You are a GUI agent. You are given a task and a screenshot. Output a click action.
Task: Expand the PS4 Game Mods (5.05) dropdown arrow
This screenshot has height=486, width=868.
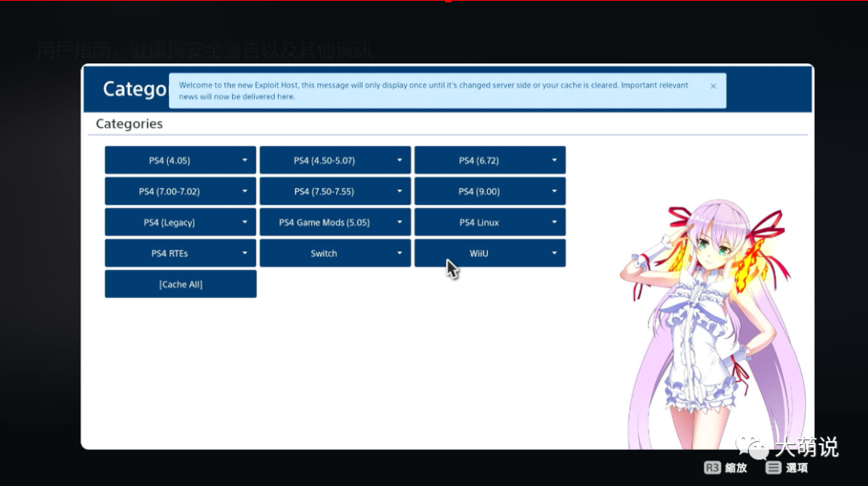tap(399, 223)
